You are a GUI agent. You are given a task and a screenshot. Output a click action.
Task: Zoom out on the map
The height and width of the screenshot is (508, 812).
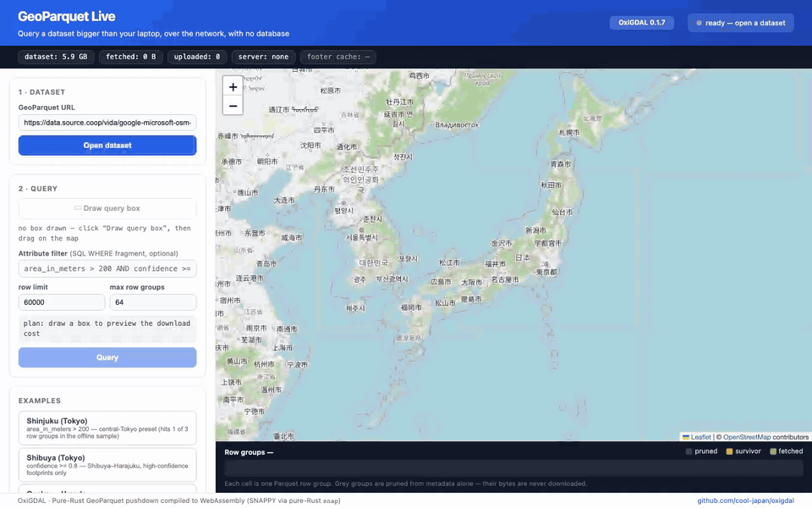[233, 106]
